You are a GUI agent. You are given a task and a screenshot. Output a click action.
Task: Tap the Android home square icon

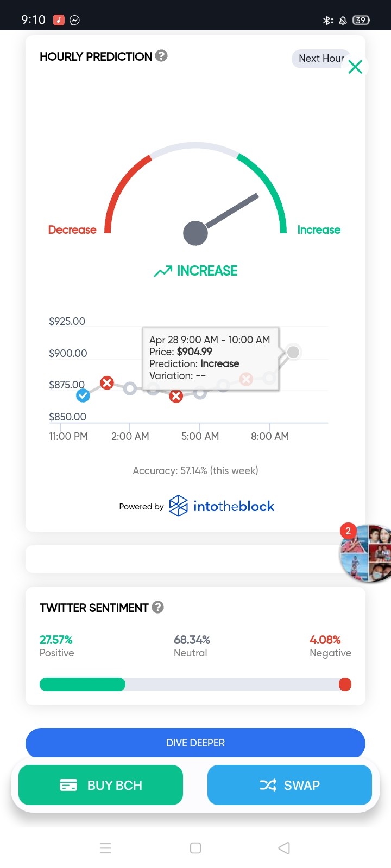point(195,848)
